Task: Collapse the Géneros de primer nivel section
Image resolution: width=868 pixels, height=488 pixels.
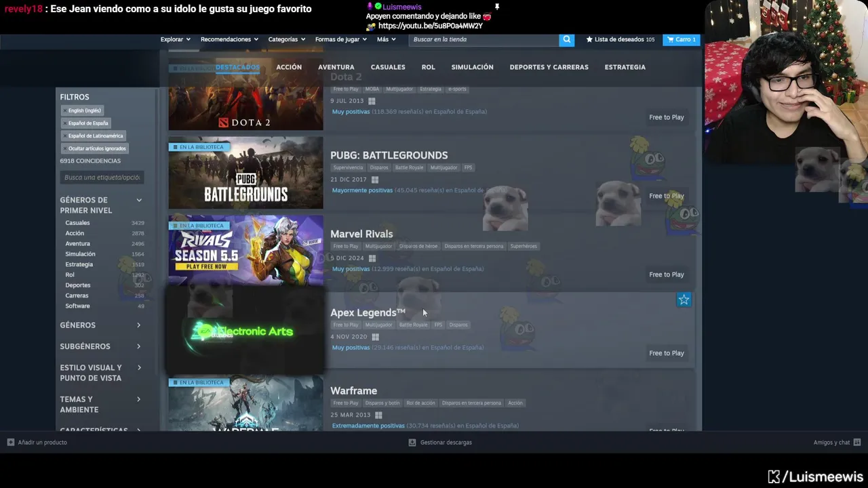Action: [139, 200]
